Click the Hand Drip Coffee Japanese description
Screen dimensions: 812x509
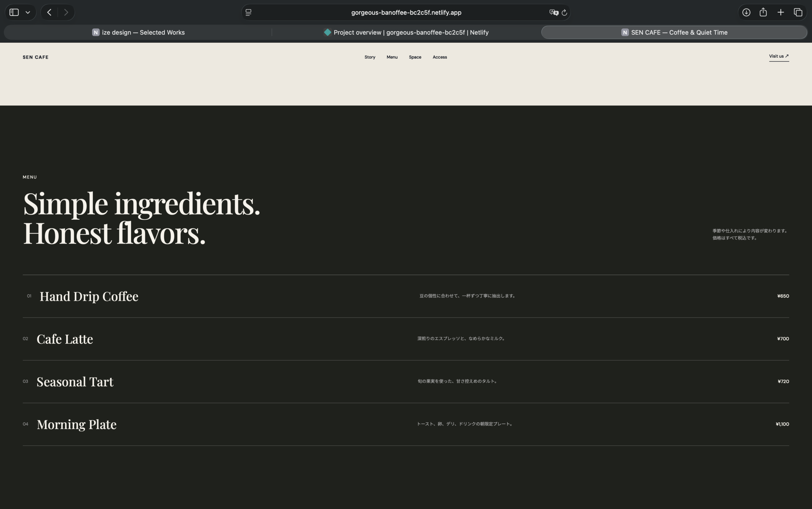[468, 296]
